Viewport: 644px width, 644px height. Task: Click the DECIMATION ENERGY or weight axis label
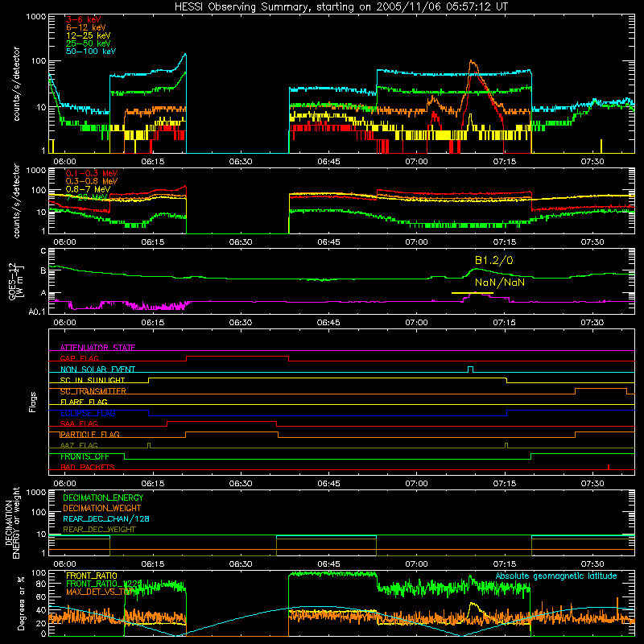pos(12,522)
